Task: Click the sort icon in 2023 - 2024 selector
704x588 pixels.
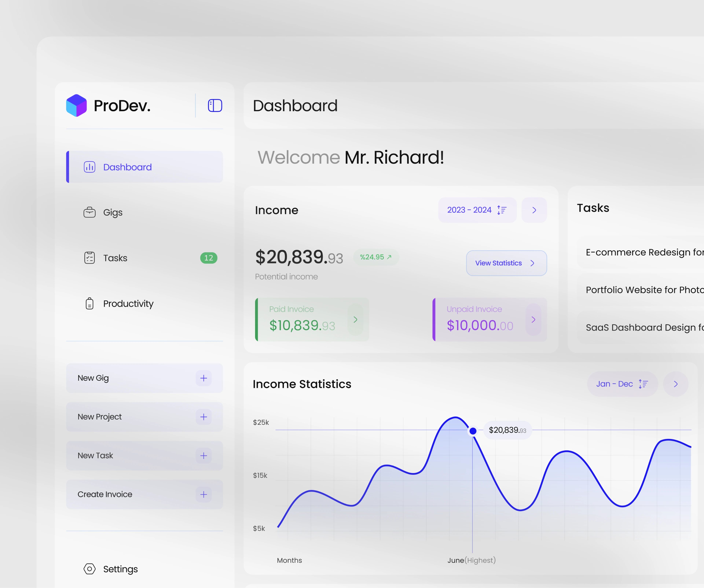Action: (502, 210)
